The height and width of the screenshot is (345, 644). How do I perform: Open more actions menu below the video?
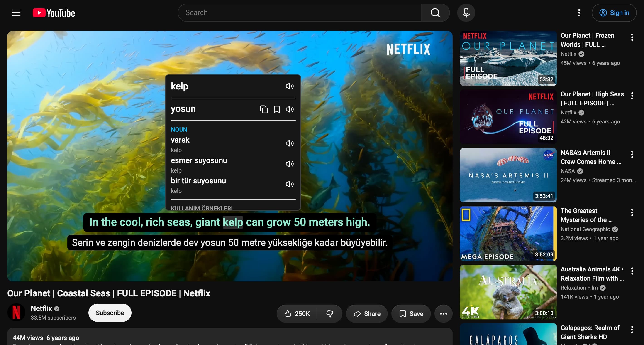[443, 313]
